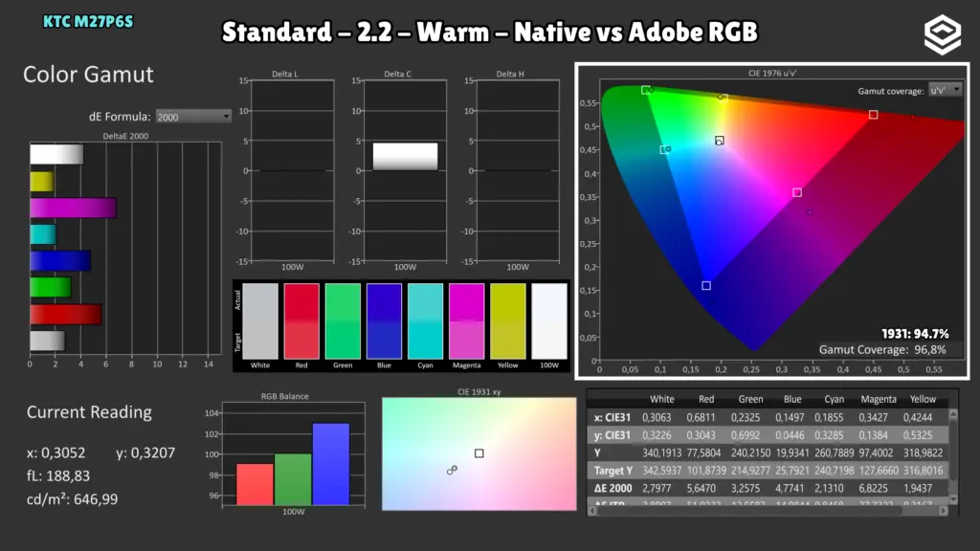Image resolution: width=980 pixels, height=551 pixels.
Task: Click the blue bar in DeltaE 2000 chart
Action: click(60, 261)
